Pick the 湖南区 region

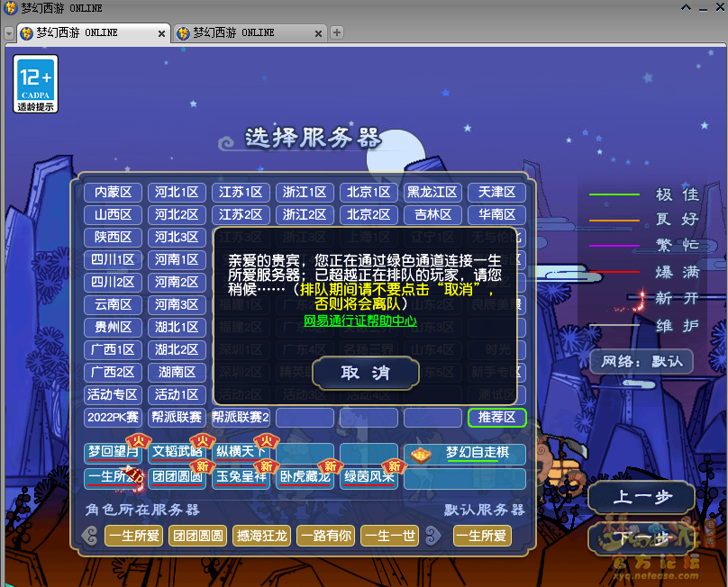(x=177, y=372)
